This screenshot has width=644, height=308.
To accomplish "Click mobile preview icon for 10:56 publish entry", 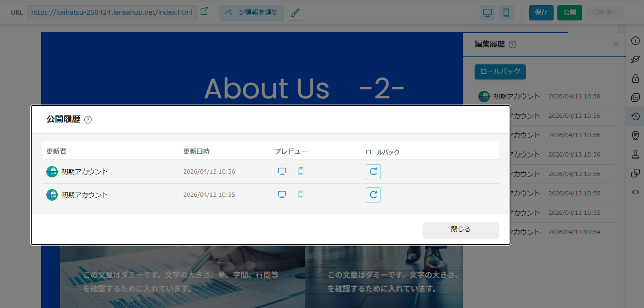I will [300, 171].
